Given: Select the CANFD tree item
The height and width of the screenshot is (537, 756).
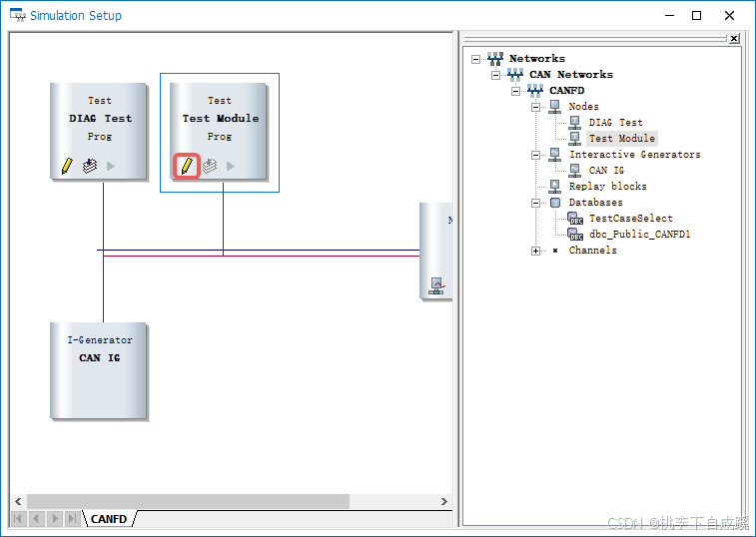Looking at the screenshot, I should 567,90.
